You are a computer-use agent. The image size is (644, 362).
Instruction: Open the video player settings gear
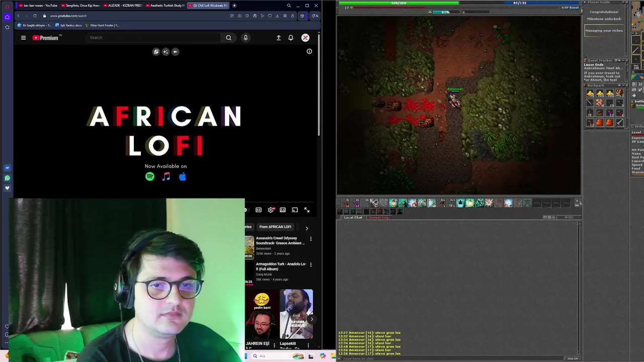click(x=271, y=210)
